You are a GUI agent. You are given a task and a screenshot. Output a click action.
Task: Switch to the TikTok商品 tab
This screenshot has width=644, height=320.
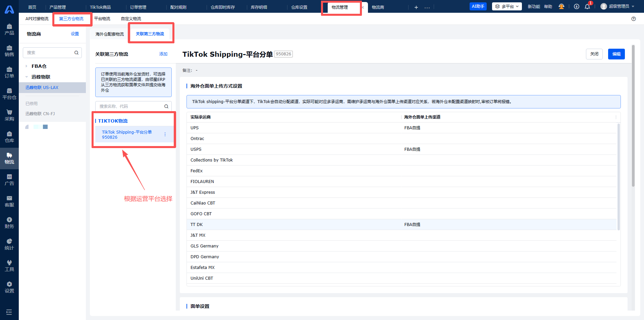100,7
